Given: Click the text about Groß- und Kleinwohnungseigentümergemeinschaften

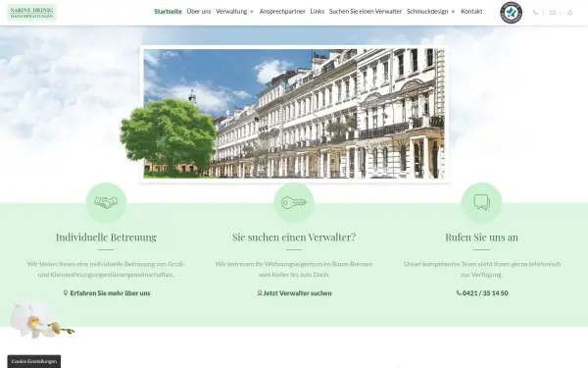Looking at the screenshot, I should (x=106, y=269).
